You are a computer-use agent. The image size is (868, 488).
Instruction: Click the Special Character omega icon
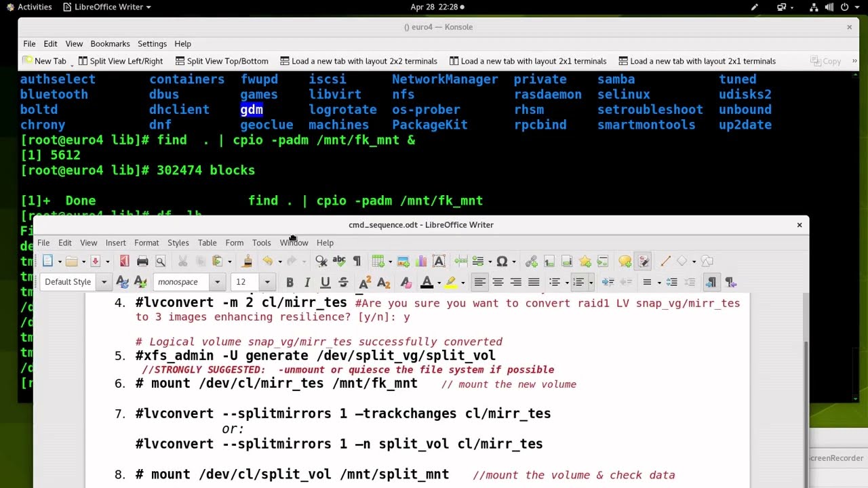502,261
